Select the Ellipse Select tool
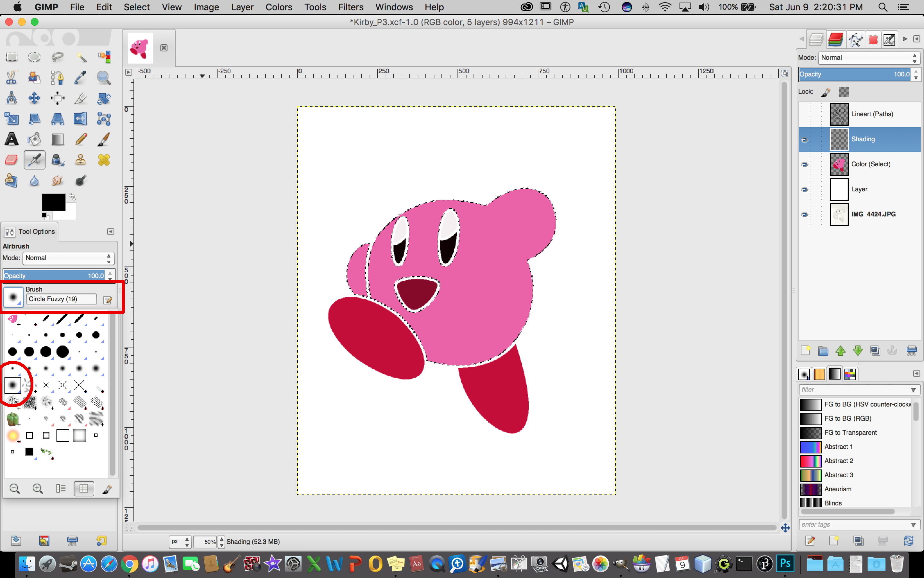The image size is (924, 578). tap(34, 57)
